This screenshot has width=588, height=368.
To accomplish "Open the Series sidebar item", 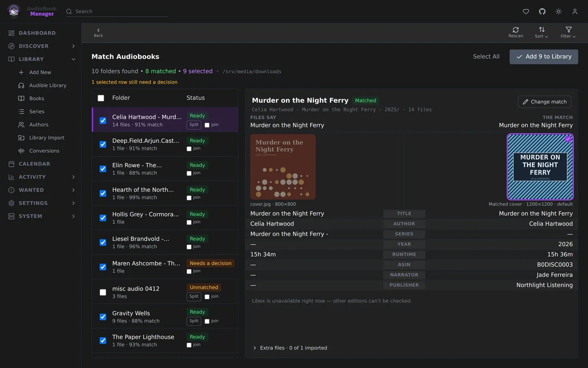I will tap(37, 112).
